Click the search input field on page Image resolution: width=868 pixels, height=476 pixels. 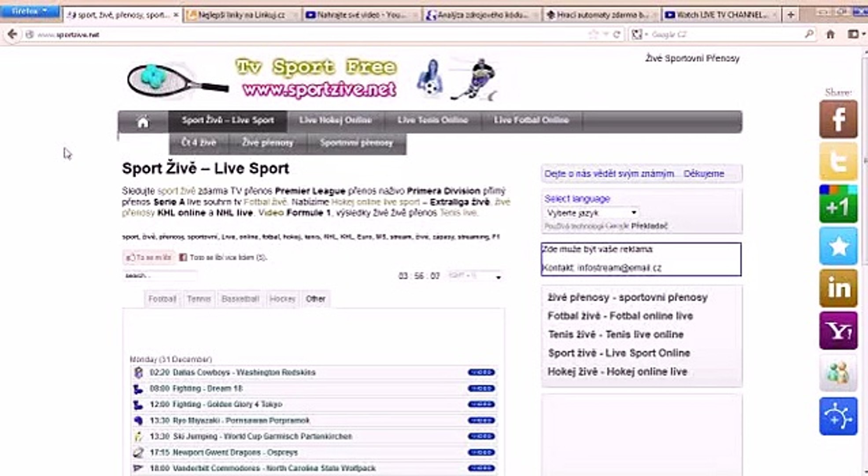pyautogui.click(x=159, y=275)
